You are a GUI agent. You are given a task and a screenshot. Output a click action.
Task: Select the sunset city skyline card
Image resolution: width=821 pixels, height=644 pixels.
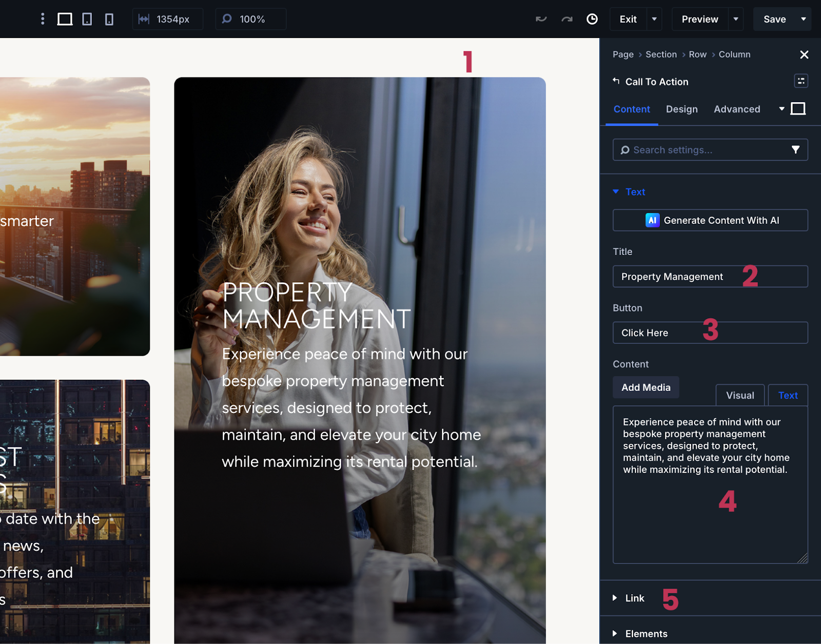(75, 217)
